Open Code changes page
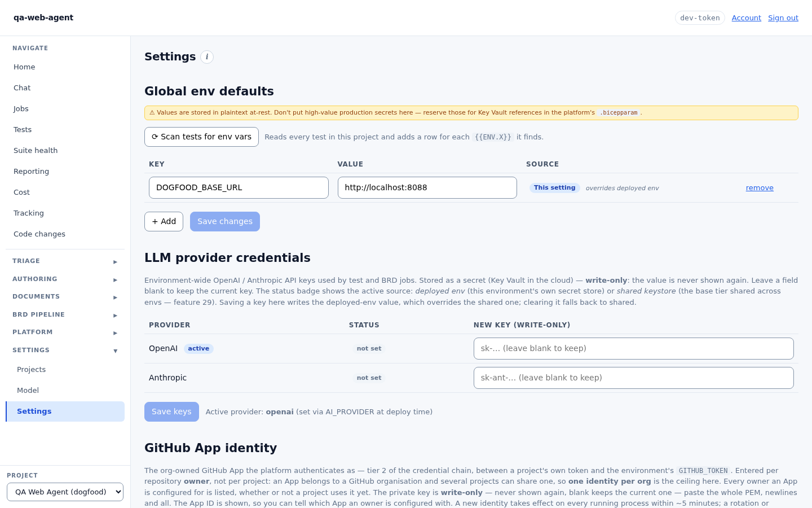812x508 pixels. coord(65,234)
